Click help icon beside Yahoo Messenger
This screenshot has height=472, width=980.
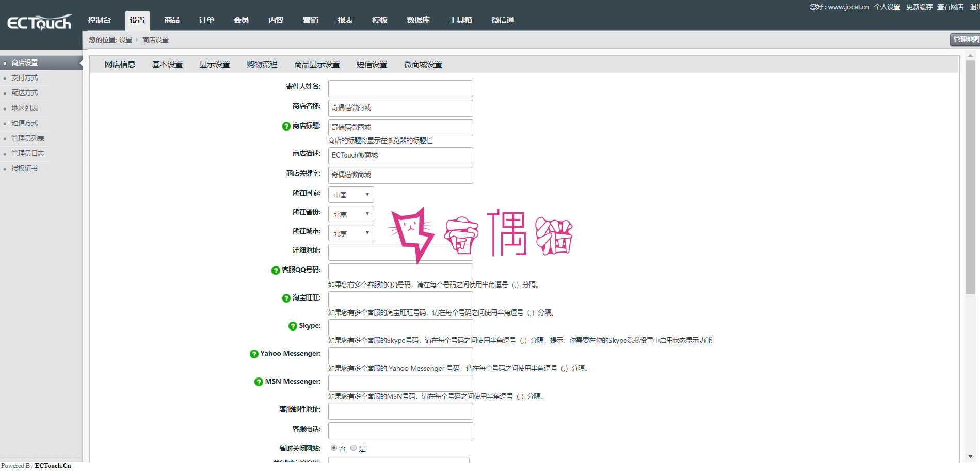coord(254,354)
